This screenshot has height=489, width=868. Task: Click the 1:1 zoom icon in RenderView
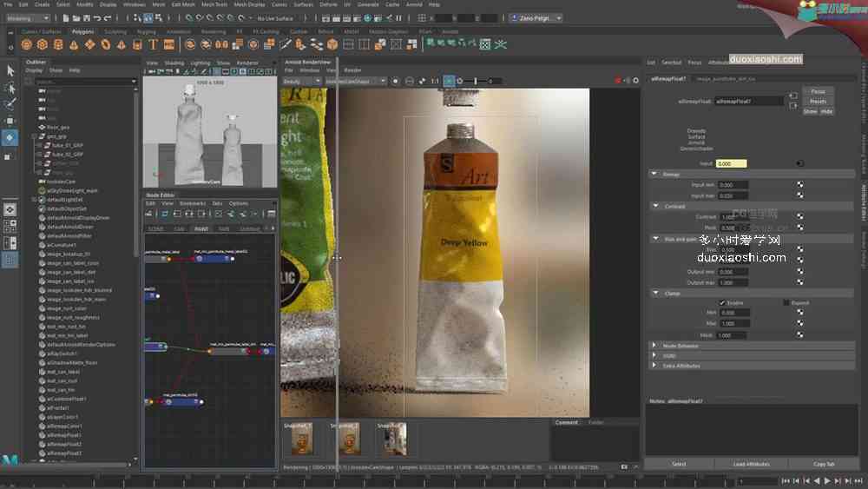(435, 82)
